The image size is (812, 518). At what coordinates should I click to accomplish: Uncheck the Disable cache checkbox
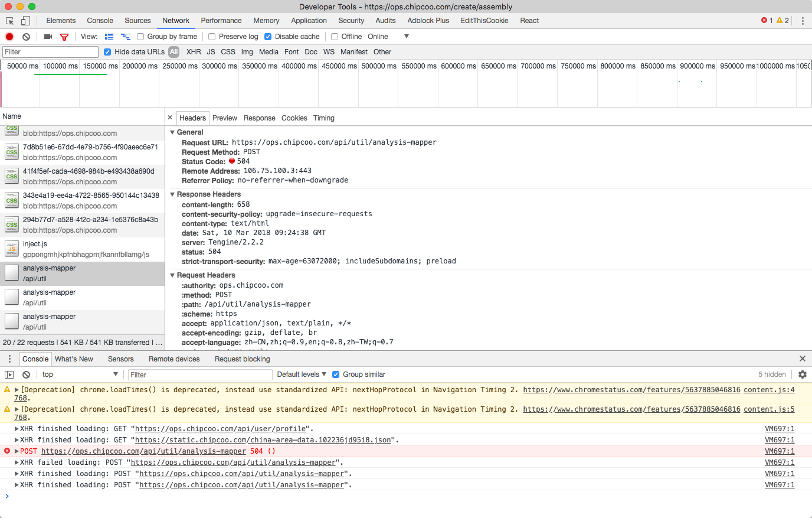click(268, 37)
